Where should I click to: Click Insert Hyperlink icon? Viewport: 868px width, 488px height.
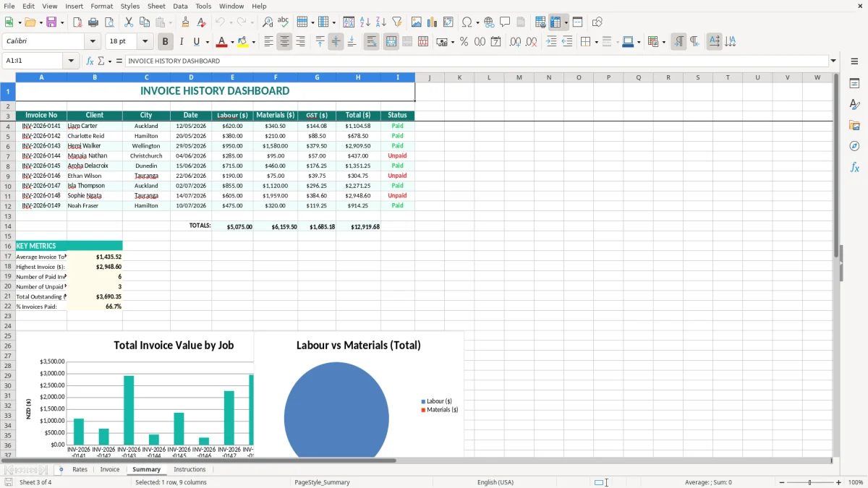coord(489,22)
